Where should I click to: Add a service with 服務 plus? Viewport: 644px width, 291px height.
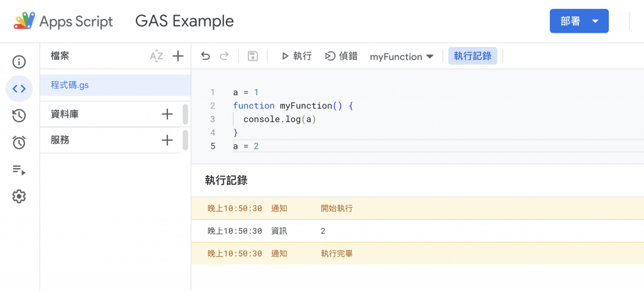[x=167, y=140]
